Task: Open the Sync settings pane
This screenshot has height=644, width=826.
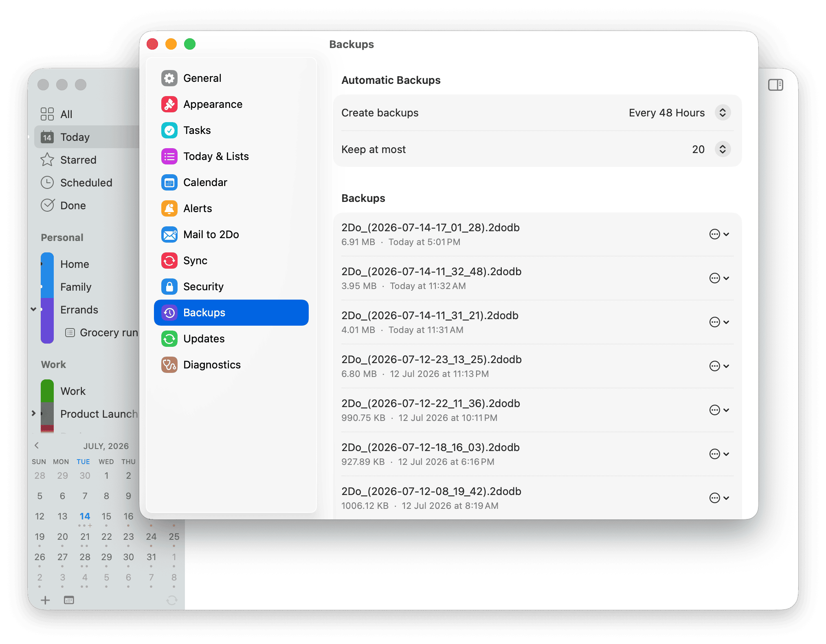Action: pos(231,261)
